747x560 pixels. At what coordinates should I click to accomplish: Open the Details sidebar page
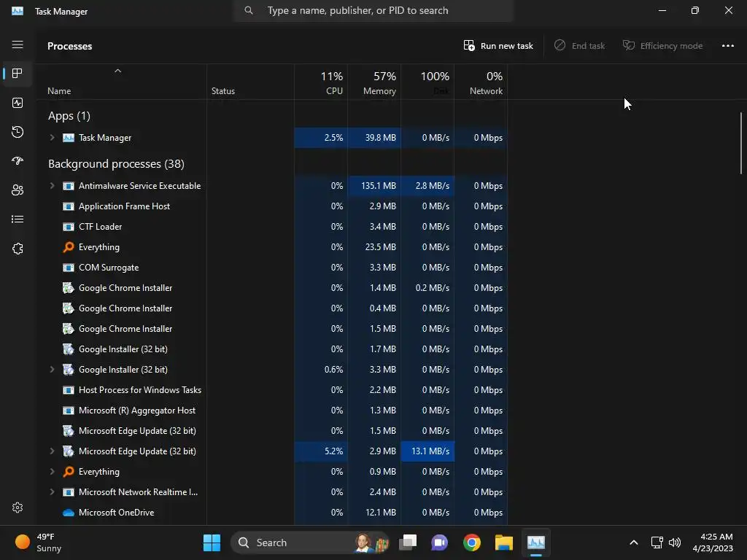click(18, 219)
